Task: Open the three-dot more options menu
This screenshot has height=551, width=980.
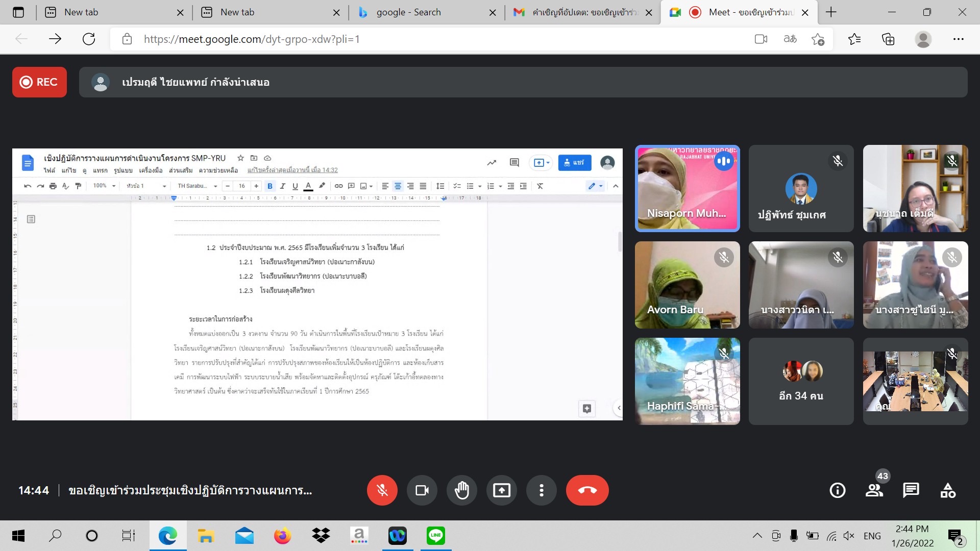Action: [x=541, y=490]
